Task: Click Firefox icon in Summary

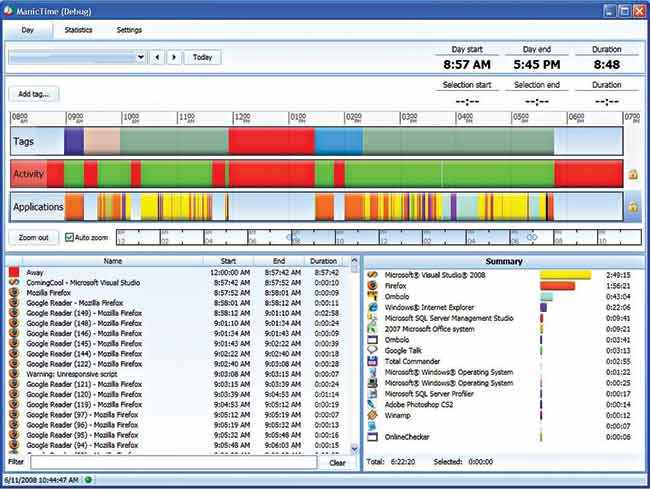Action: (372, 286)
